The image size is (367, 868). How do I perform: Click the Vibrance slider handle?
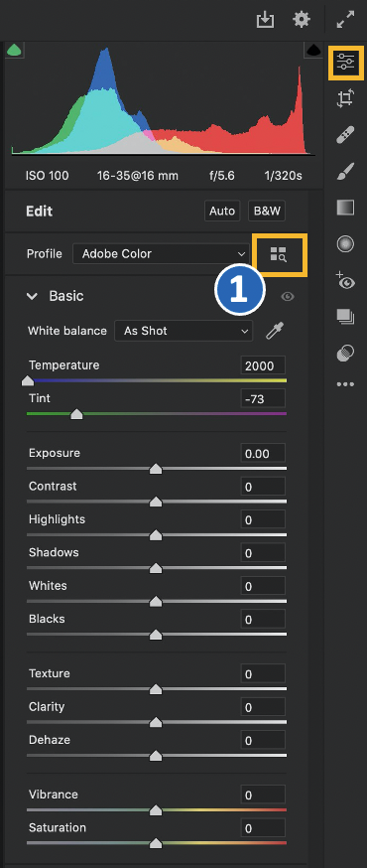pyautogui.click(x=156, y=810)
